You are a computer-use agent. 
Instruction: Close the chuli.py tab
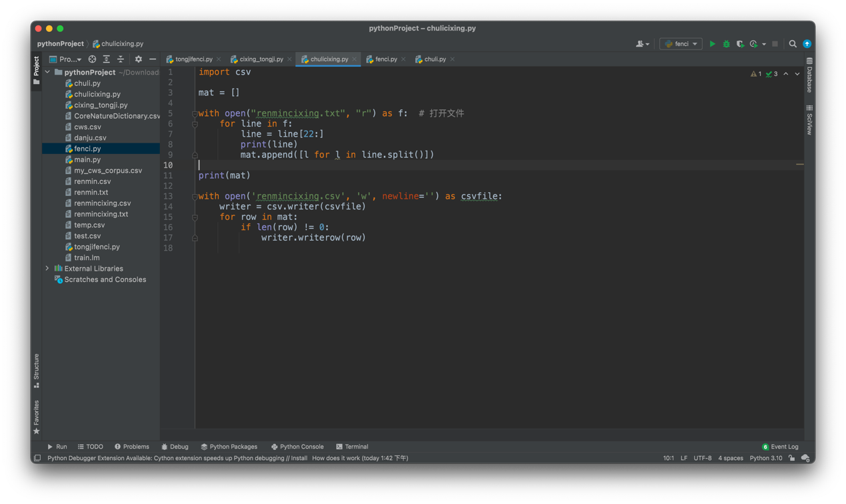pos(453,59)
